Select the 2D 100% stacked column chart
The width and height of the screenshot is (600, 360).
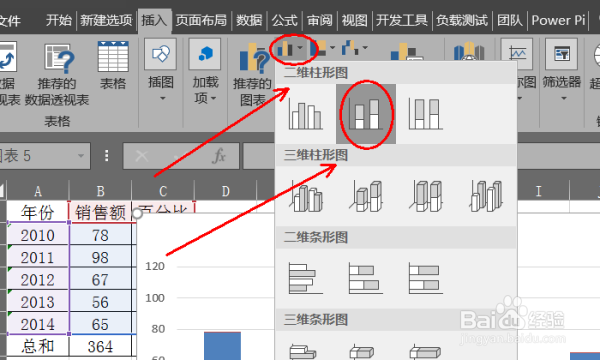point(426,114)
